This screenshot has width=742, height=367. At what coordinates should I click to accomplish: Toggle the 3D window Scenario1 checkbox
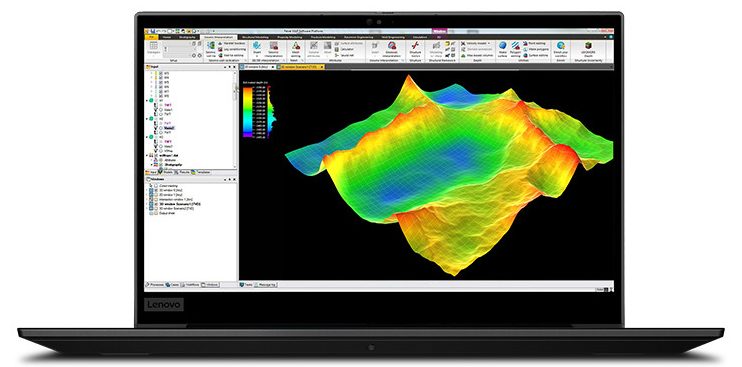(x=157, y=204)
